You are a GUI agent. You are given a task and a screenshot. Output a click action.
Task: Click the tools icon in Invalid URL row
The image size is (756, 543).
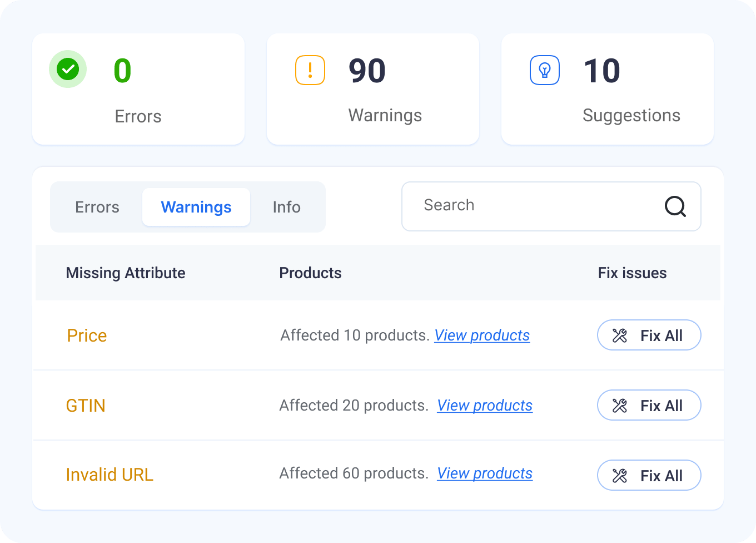point(620,476)
